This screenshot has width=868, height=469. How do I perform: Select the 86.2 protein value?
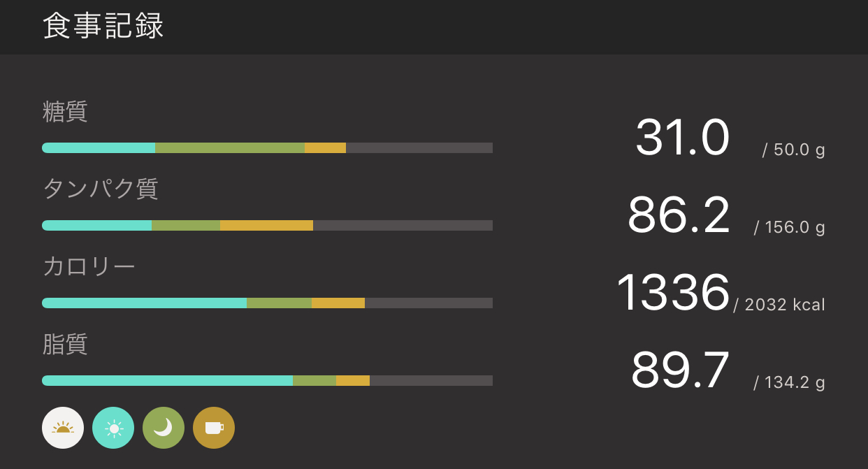pyautogui.click(x=679, y=215)
